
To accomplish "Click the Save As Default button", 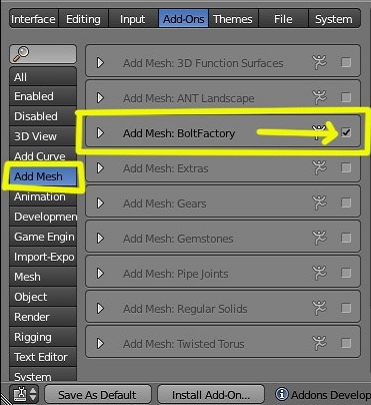I will (97, 395).
